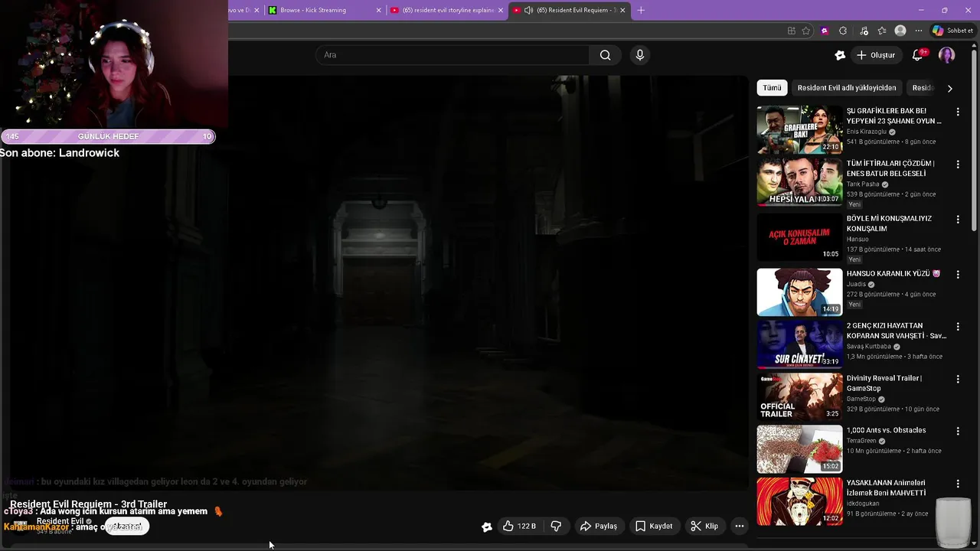
Task: Click the Ara search input field
Action: (x=452, y=55)
